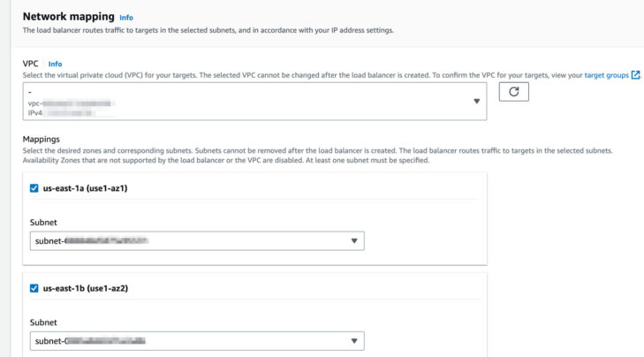The image size is (644, 357).
Task: Select the us-east-1b (use1-az2) zone label
Action: (87, 288)
